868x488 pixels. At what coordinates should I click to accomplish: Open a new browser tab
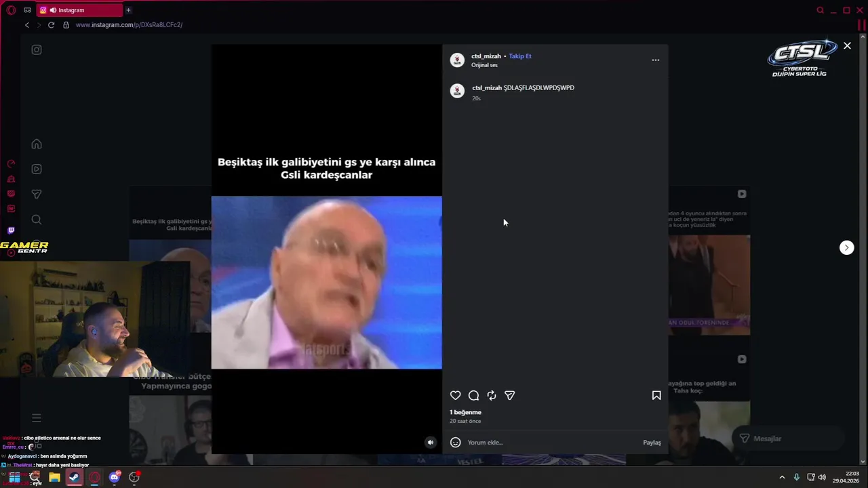[128, 10]
